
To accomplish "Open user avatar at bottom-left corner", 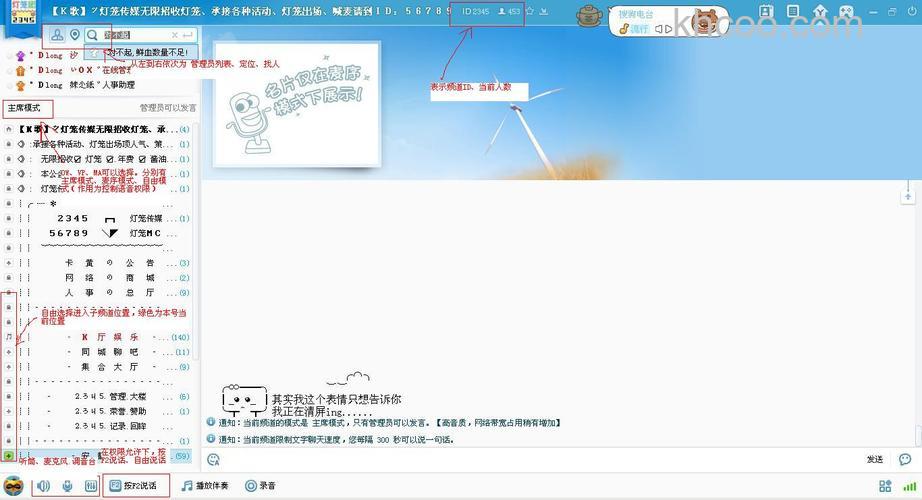I will coord(14,486).
